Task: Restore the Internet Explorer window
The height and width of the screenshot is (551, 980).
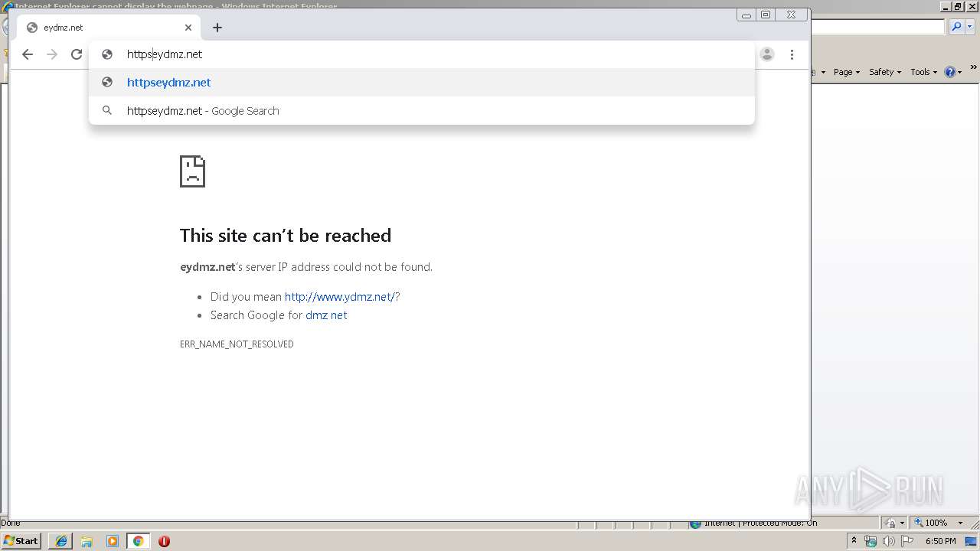Action: (x=958, y=6)
